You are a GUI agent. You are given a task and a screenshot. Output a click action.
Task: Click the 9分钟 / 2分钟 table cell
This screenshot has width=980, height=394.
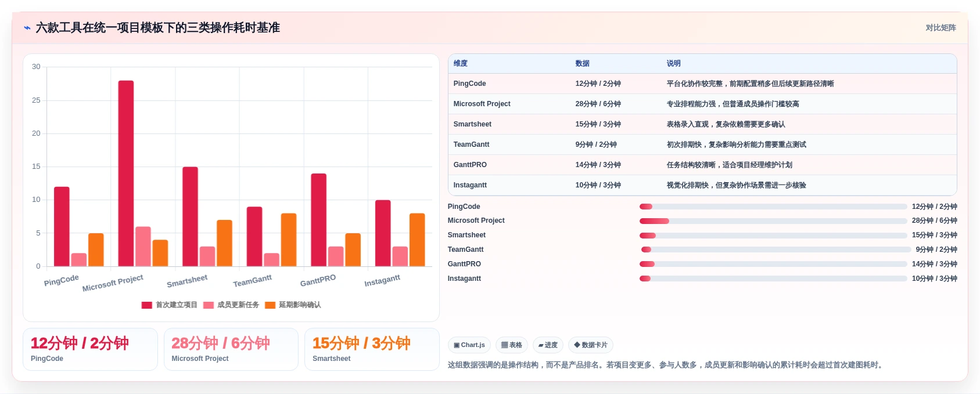[x=596, y=144]
